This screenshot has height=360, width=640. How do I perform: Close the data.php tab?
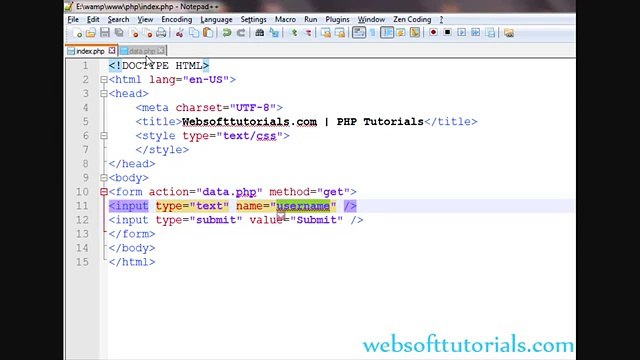click(x=161, y=51)
